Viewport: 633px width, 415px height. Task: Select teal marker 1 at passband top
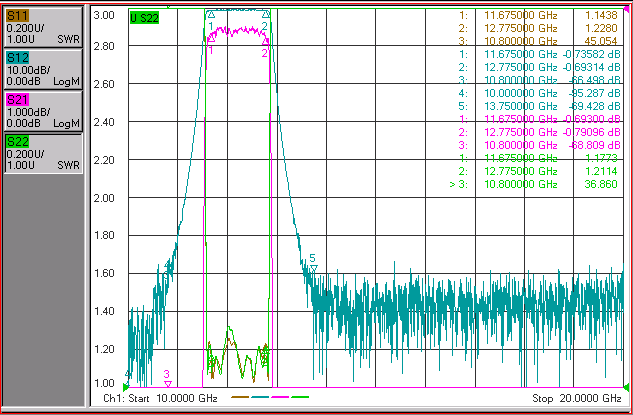click(211, 15)
